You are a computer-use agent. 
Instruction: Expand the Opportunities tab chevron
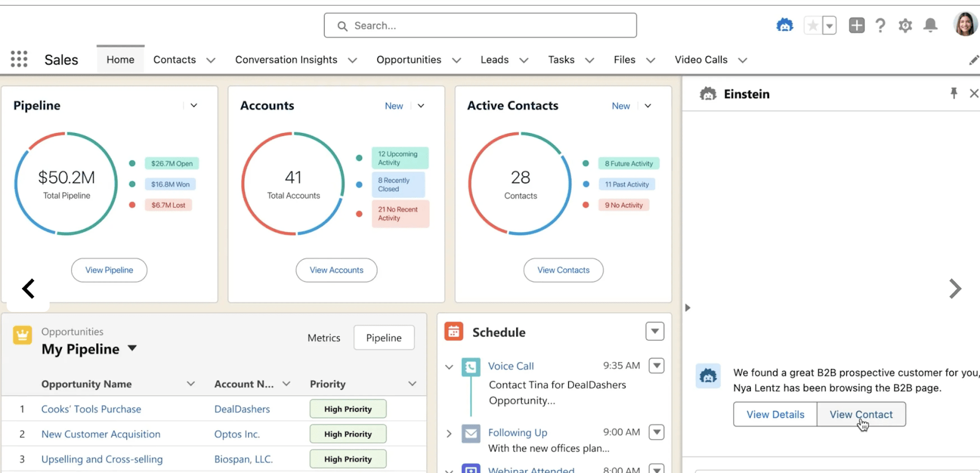coord(456,60)
